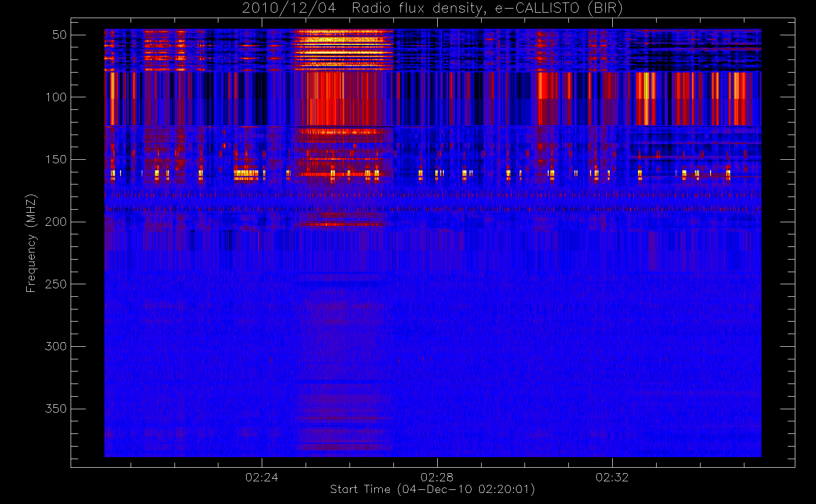Viewport: 816px width, 504px height.
Task: Click the '200' frequency tick label
Action: tap(56, 222)
